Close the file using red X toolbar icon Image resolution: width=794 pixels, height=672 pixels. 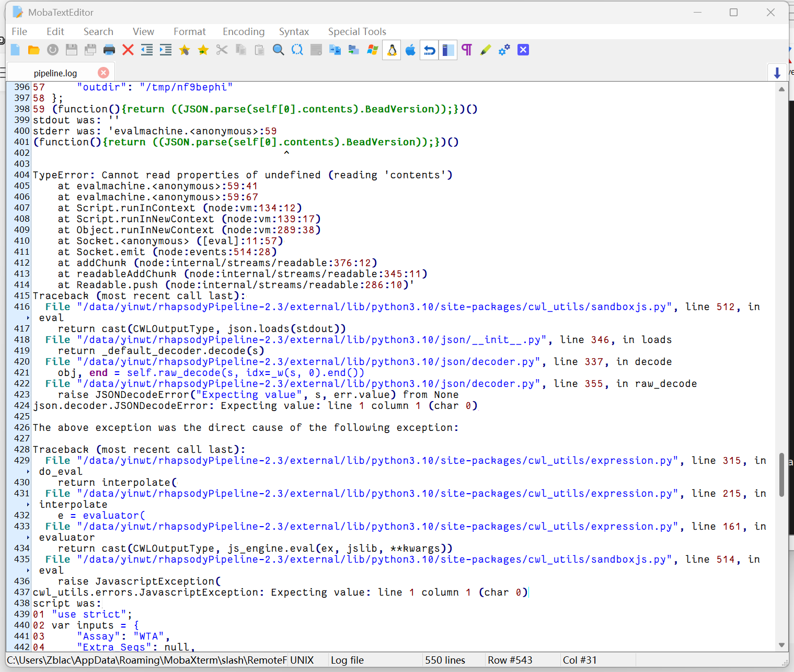click(128, 50)
